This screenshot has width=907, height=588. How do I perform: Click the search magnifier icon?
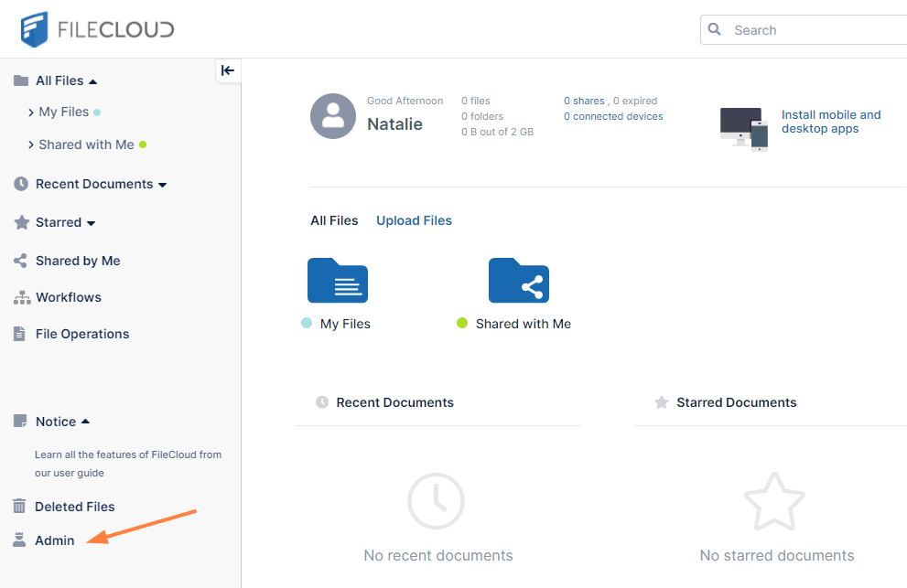point(715,29)
